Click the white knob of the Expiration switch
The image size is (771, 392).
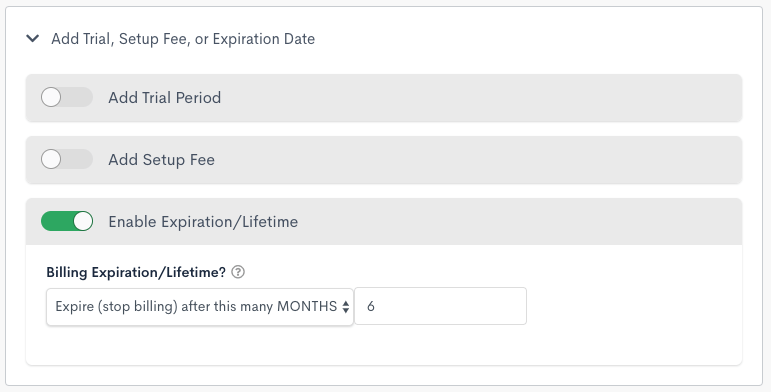pos(83,221)
